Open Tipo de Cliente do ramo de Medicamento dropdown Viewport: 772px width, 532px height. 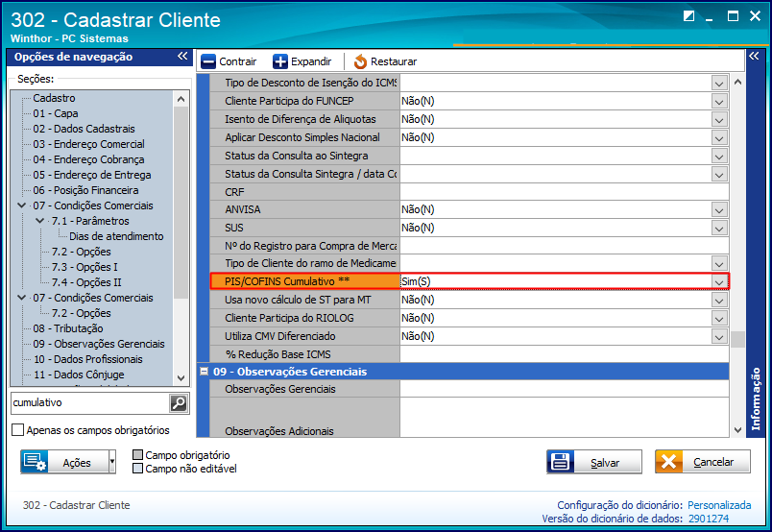pos(719,263)
